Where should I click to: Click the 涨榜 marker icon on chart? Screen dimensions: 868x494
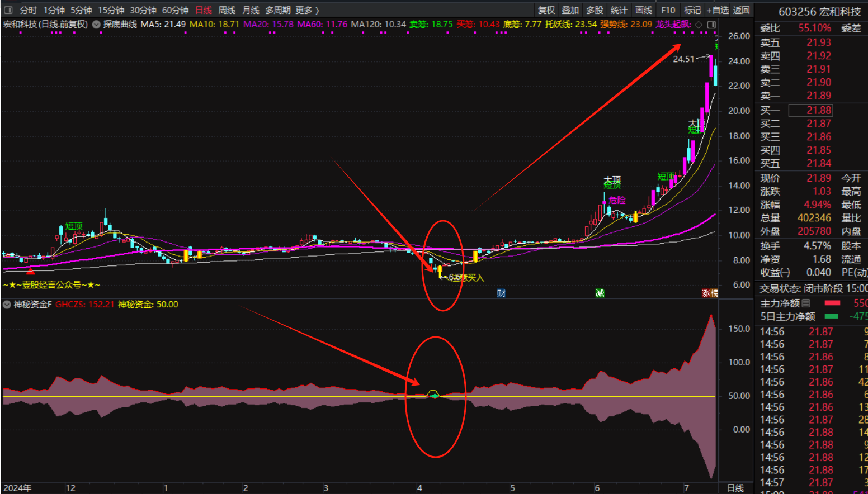coord(709,293)
